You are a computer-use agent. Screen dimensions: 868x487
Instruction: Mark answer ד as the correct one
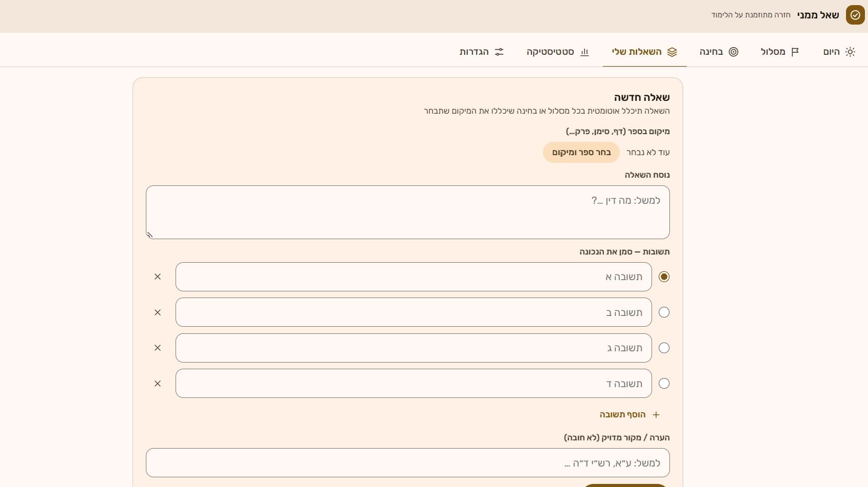664,384
